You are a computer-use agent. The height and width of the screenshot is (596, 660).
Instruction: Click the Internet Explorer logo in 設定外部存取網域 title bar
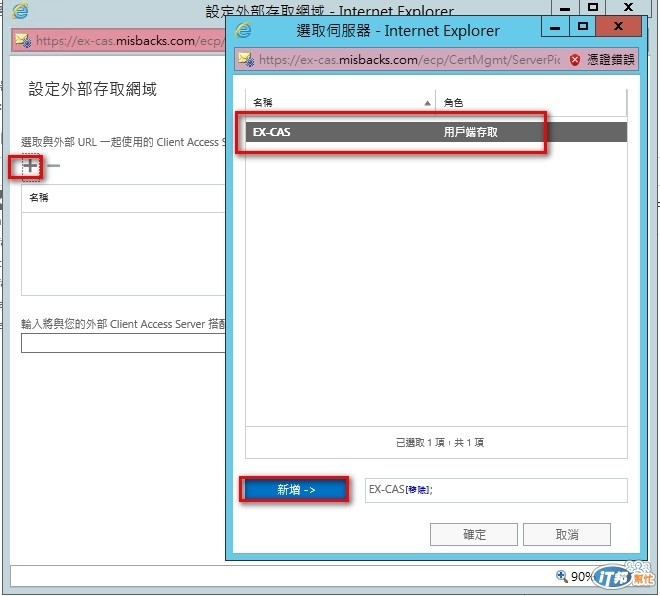click(20, 11)
